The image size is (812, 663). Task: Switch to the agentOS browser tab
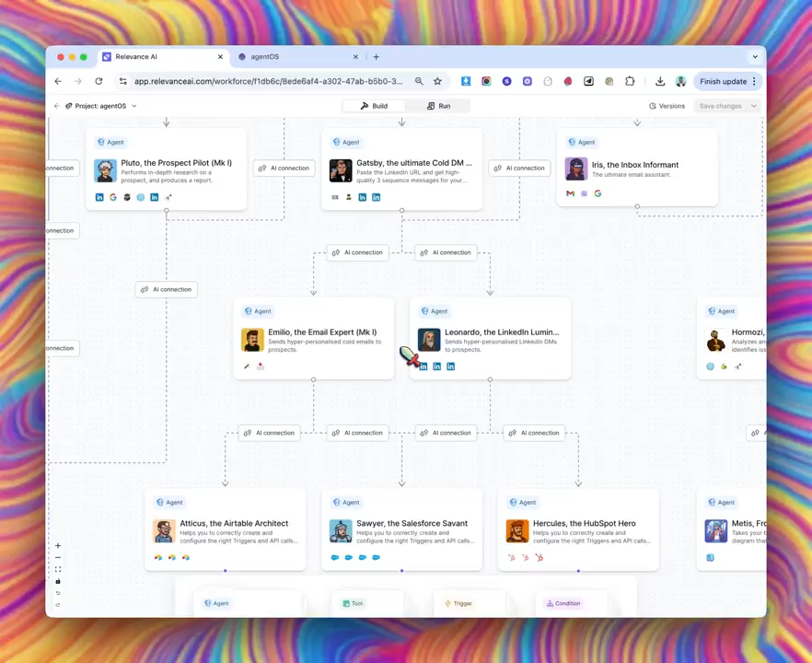[297, 56]
